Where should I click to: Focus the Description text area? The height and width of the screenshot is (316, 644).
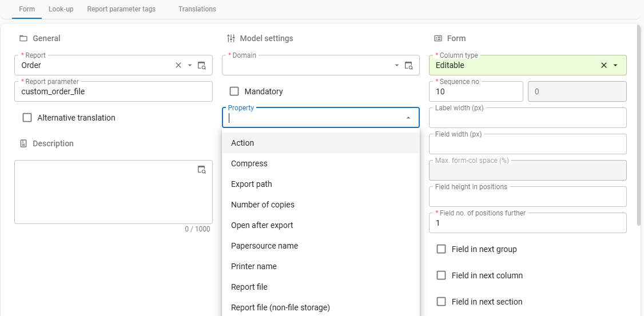(x=113, y=192)
